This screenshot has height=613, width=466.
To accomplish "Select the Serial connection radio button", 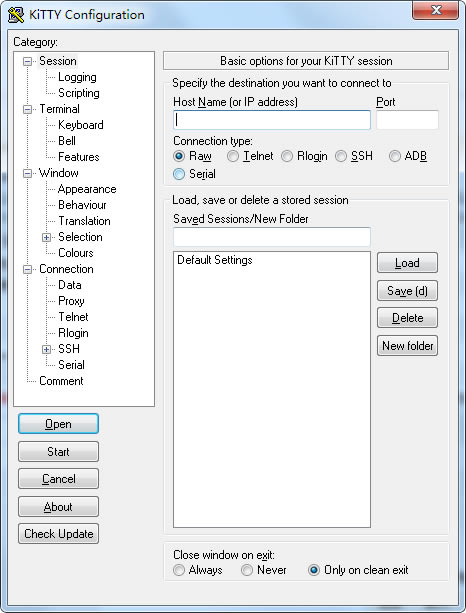I will coord(179,174).
